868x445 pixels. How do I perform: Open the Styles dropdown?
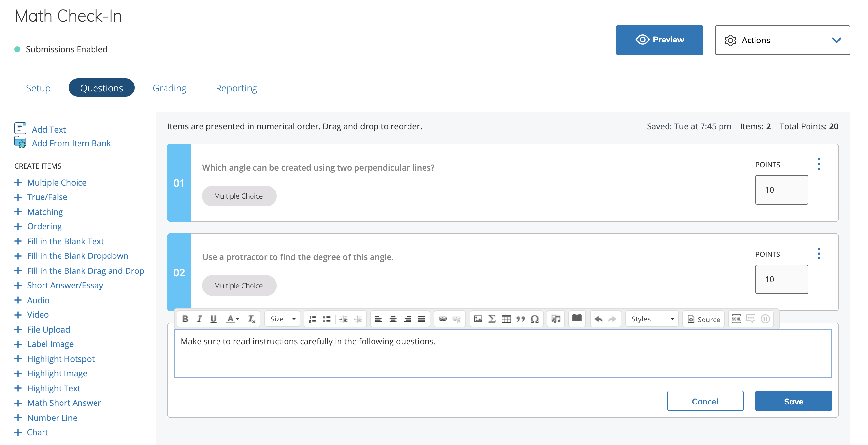click(x=652, y=319)
